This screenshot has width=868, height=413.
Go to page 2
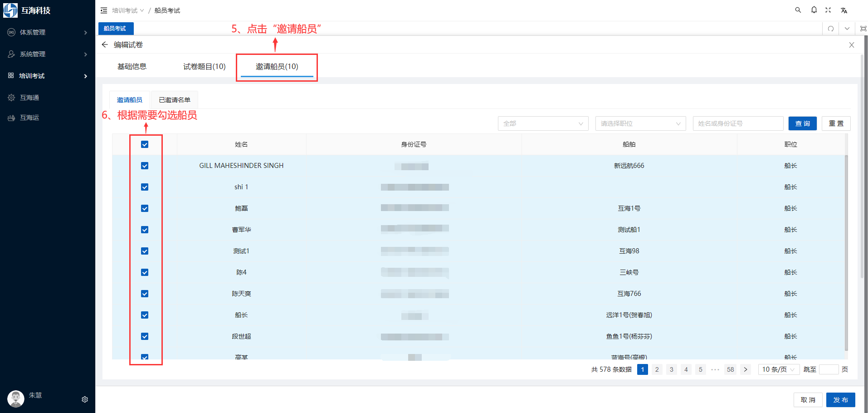657,369
